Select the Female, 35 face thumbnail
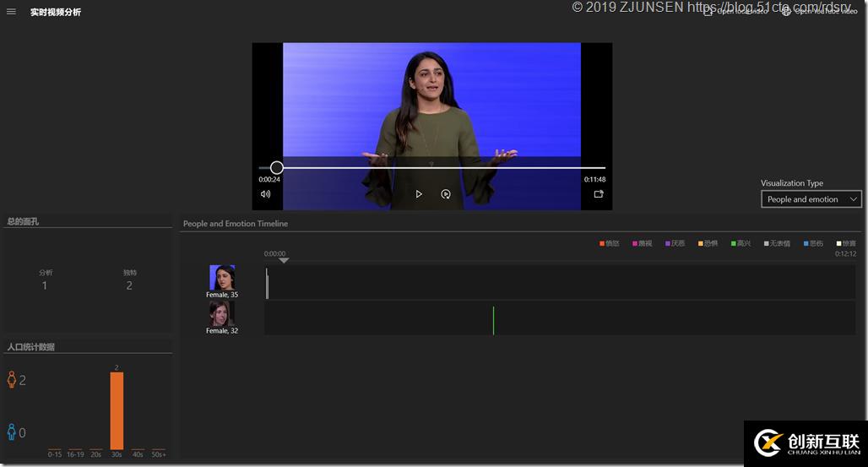This screenshot has height=467, width=868. pyautogui.click(x=222, y=278)
